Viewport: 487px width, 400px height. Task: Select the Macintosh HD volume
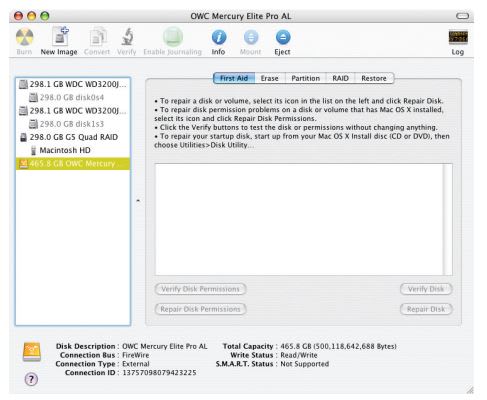73,150
